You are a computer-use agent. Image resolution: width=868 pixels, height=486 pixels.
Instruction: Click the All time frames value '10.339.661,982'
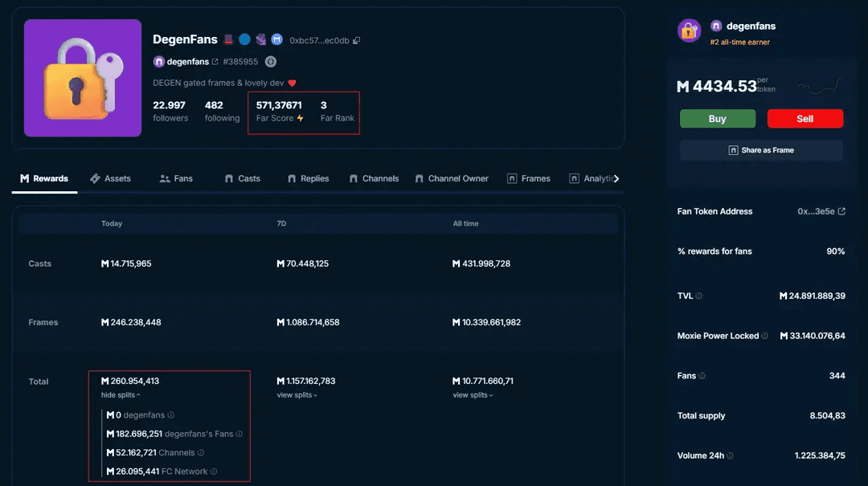point(491,322)
